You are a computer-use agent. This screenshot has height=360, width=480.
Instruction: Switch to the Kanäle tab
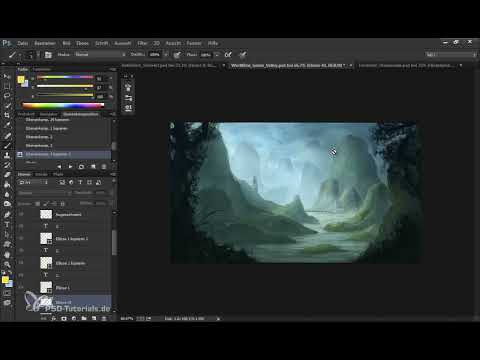click(x=42, y=174)
